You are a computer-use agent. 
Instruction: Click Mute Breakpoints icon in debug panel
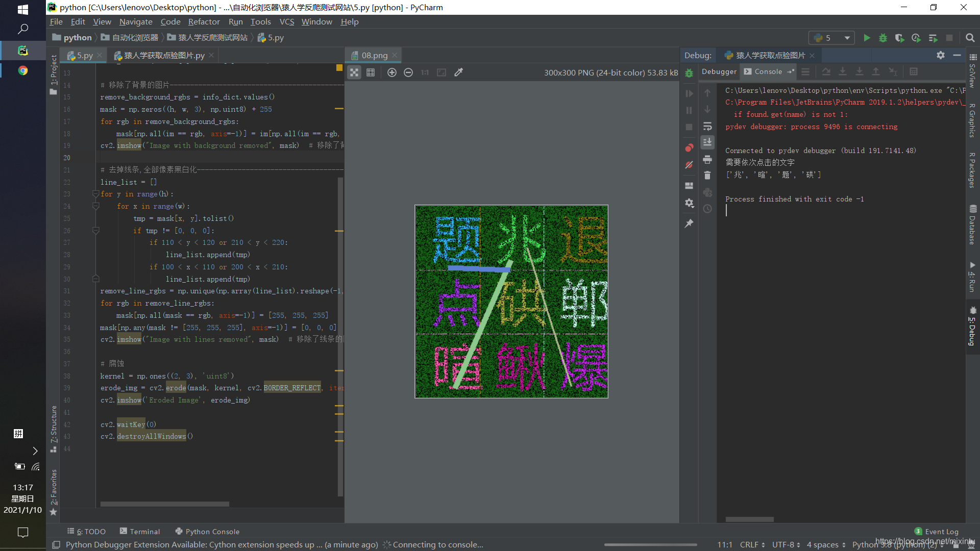[x=689, y=165]
